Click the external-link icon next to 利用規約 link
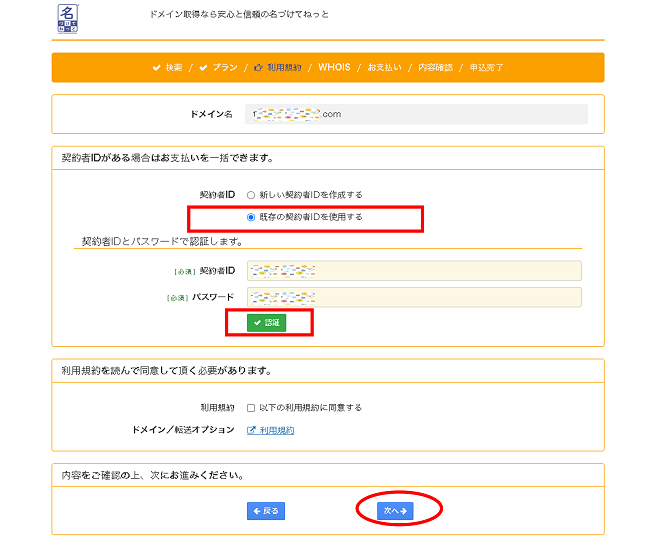The height and width of the screenshot is (544, 650). [x=251, y=430]
